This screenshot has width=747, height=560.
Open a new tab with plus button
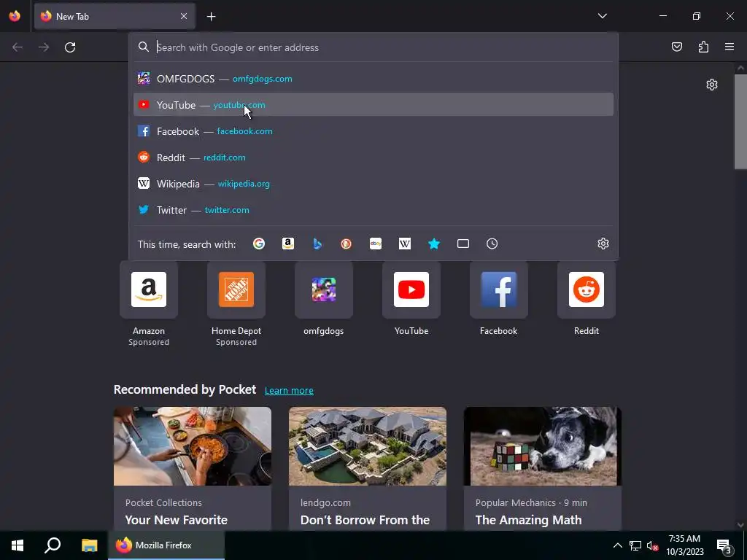211,17
